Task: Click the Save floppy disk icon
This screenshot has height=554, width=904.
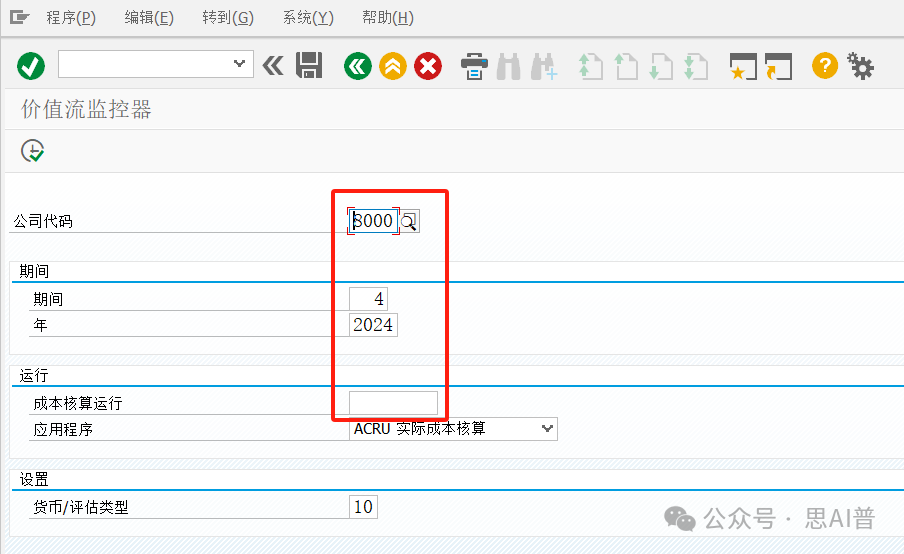Action: click(x=309, y=65)
